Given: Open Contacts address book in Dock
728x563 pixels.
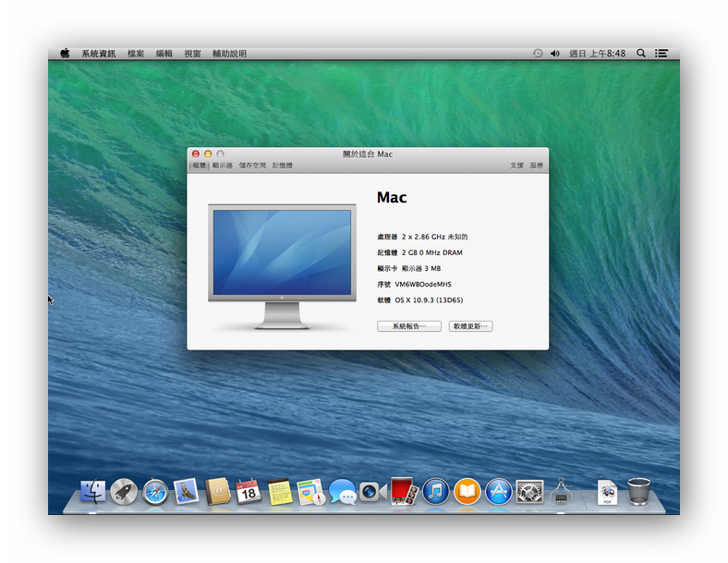Looking at the screenshot, I should 218,492.
